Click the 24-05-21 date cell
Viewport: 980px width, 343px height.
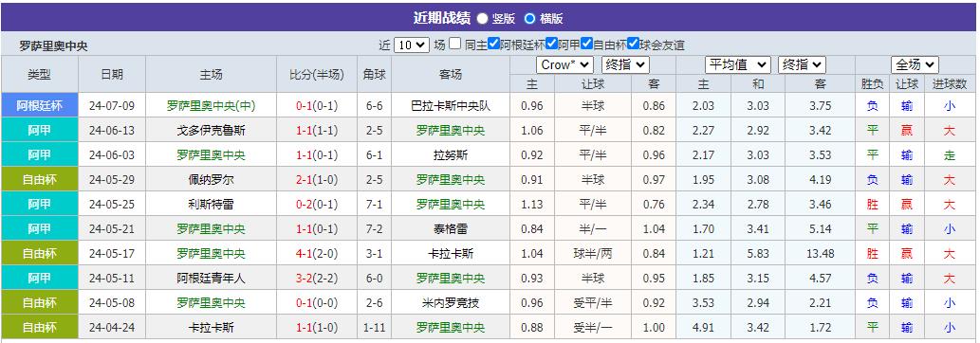[112, 228]
